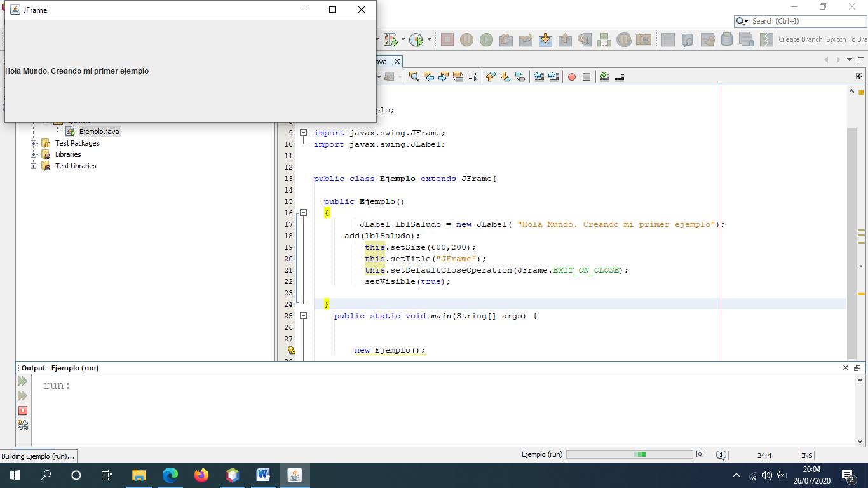The image size is (868, 488).
Task: Open run configuration wrench in Output panel
Action: point(22,425)
